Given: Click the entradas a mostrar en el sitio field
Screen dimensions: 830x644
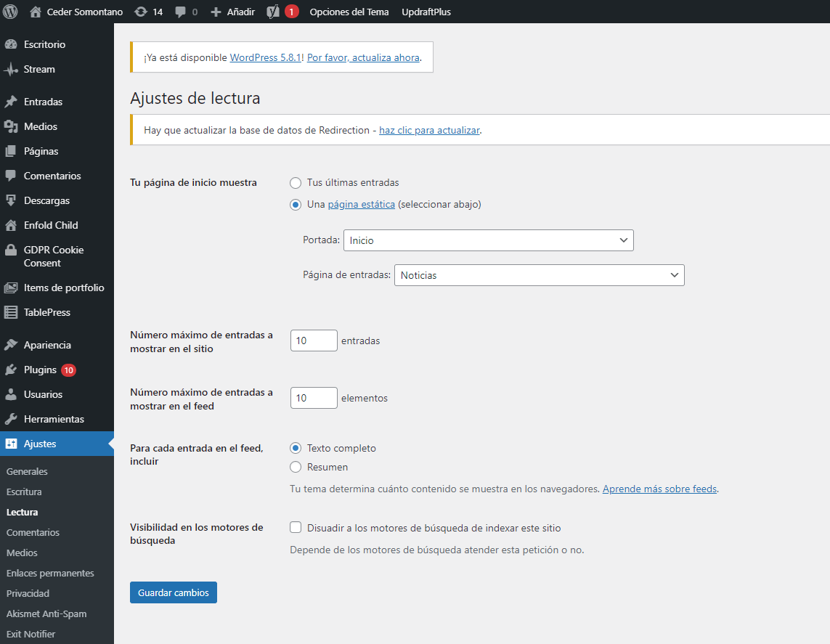Looking at the screenshot, I should (x=314, y=341).
